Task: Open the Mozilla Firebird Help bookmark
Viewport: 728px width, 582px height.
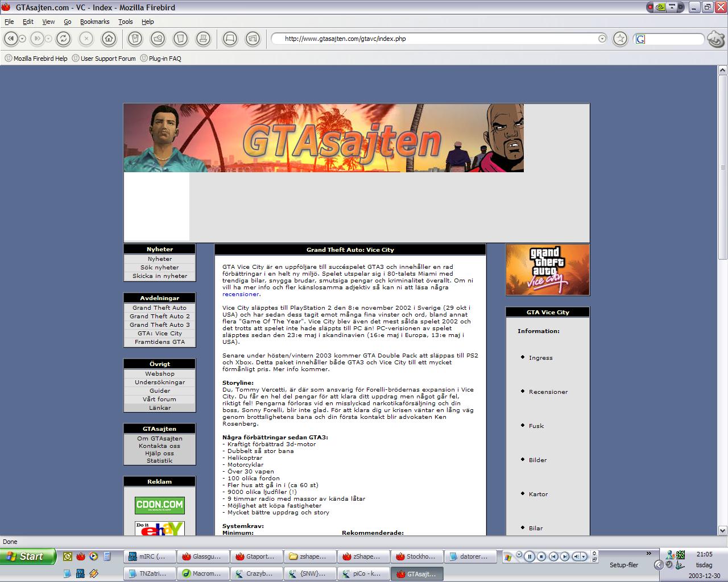Action: pyautogui.click(x=36, y=59)
